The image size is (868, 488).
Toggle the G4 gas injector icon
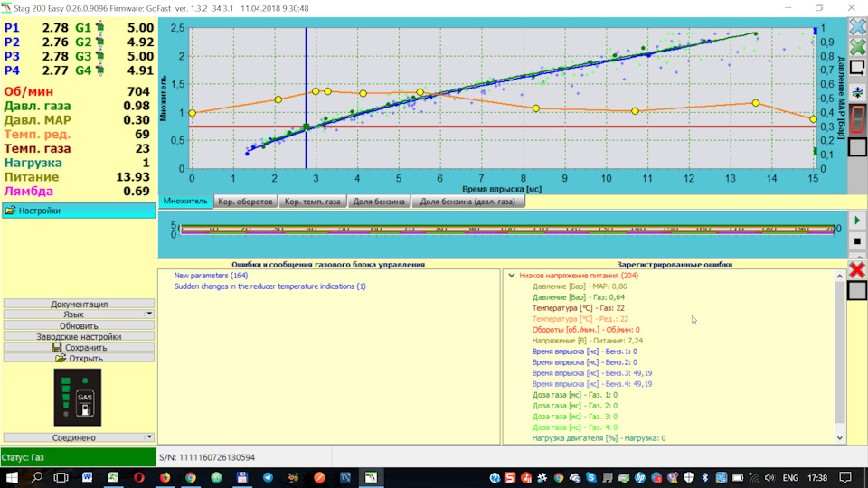[99, 70]
